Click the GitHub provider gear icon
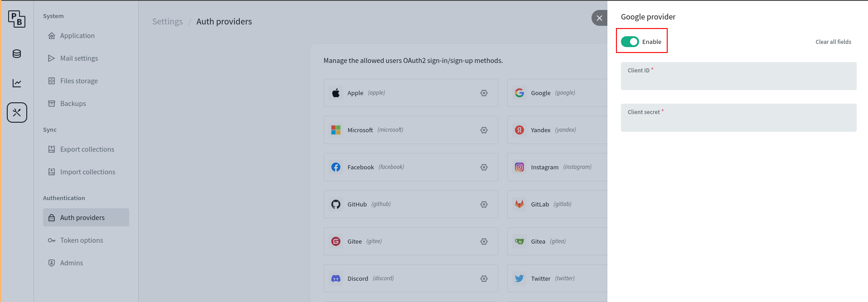The height and width of the screenshot is (302, 868). [x=484, y=204]
